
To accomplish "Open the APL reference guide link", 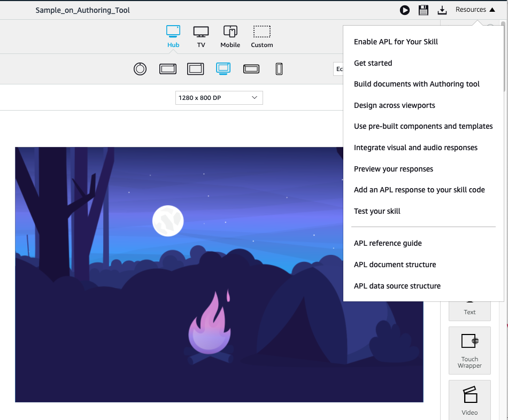I will [388, 243].
